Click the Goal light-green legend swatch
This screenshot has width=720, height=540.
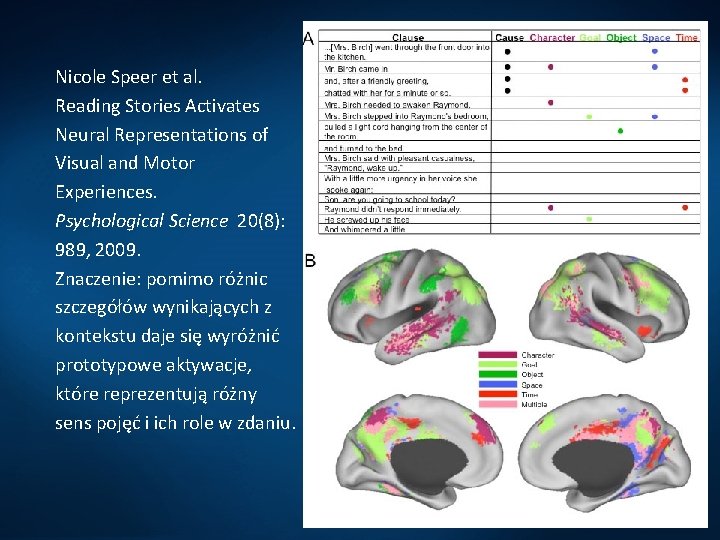tap(497, 365)
